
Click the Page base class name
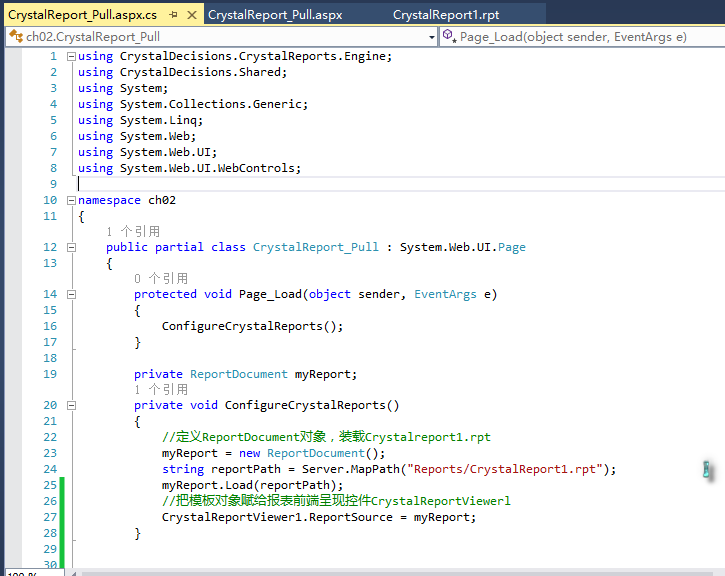pos(511,247)
